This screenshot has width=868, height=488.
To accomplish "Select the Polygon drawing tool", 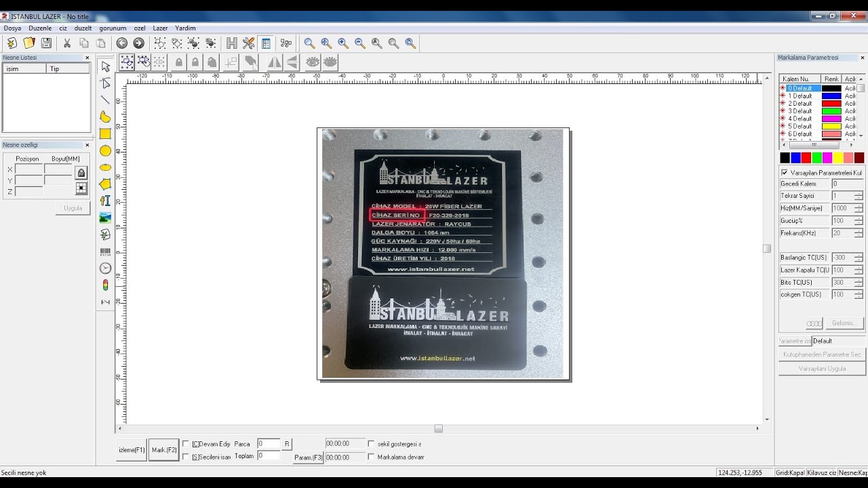I will tap(105, 184).
